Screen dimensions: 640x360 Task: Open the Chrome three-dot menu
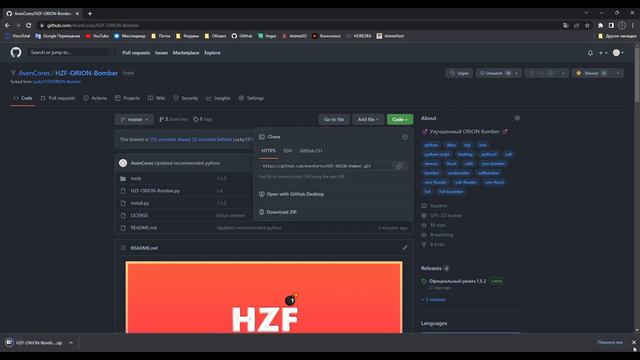point(633,25)
